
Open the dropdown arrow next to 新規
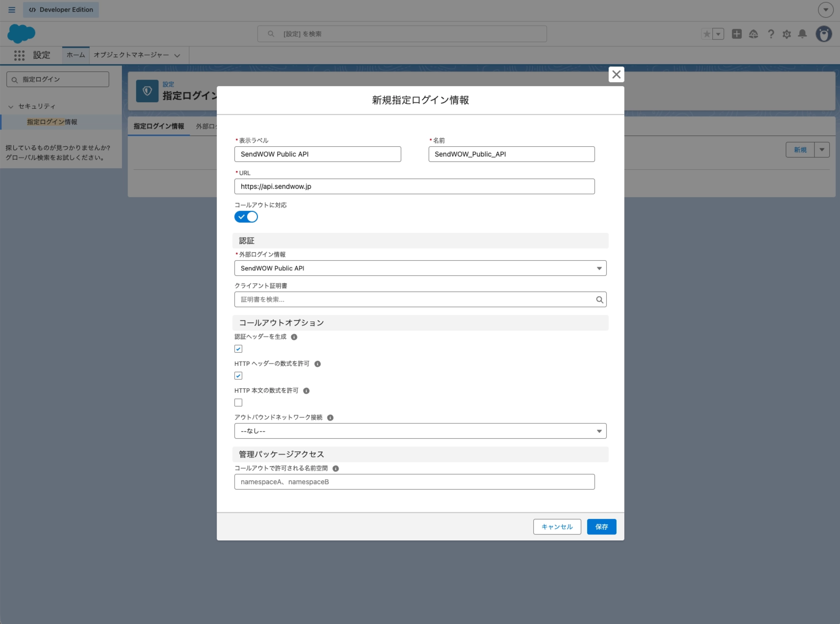point(822,150)
